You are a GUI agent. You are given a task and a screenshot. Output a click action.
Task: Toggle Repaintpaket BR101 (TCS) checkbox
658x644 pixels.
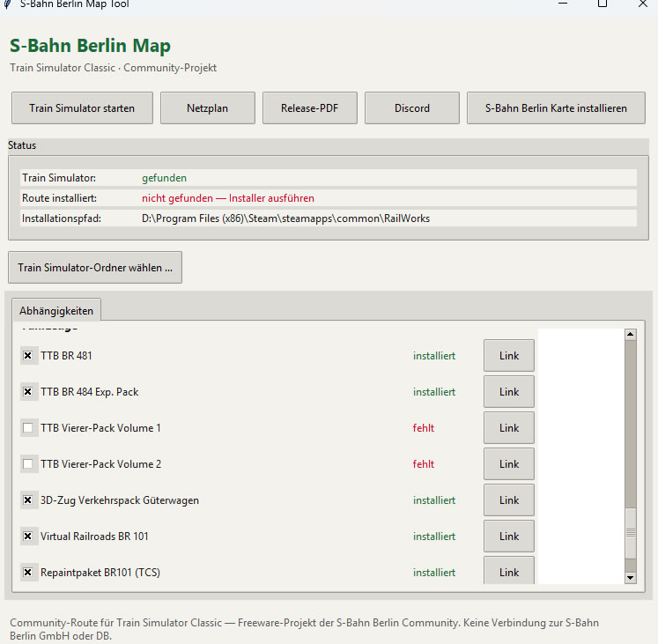coord(27,573)
